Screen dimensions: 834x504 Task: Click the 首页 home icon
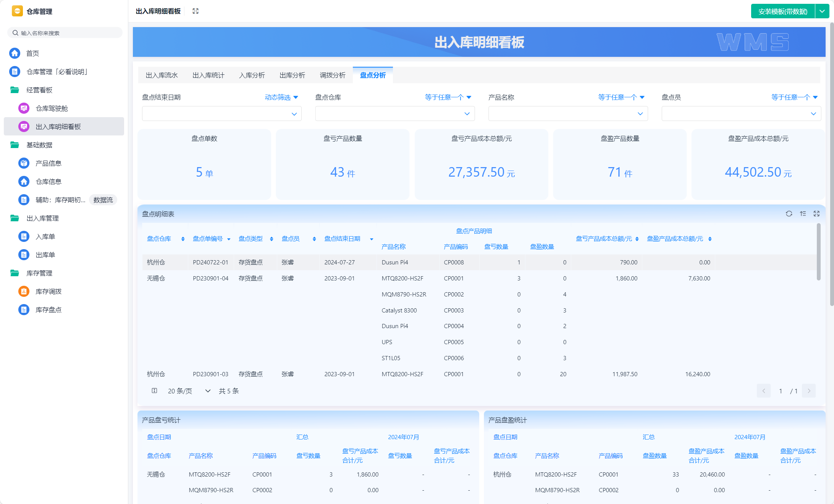tap(15, 53)
